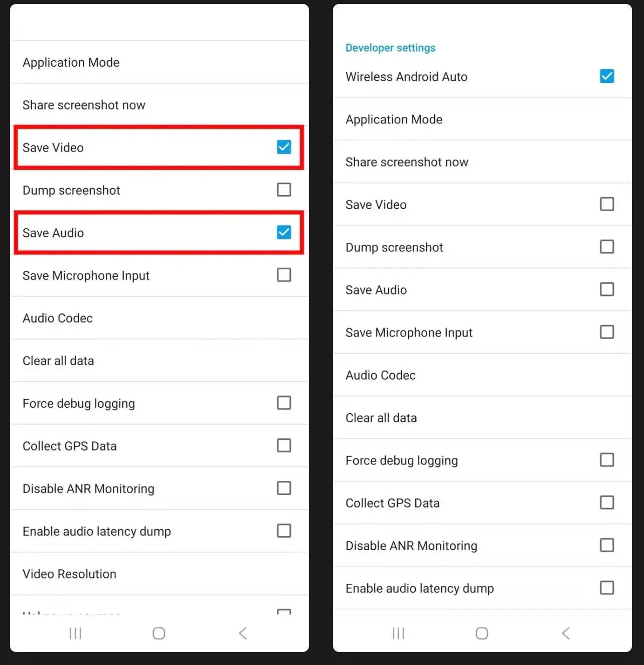
Task: Open Audio Codec option on the right screen
Action: (482, 375)
